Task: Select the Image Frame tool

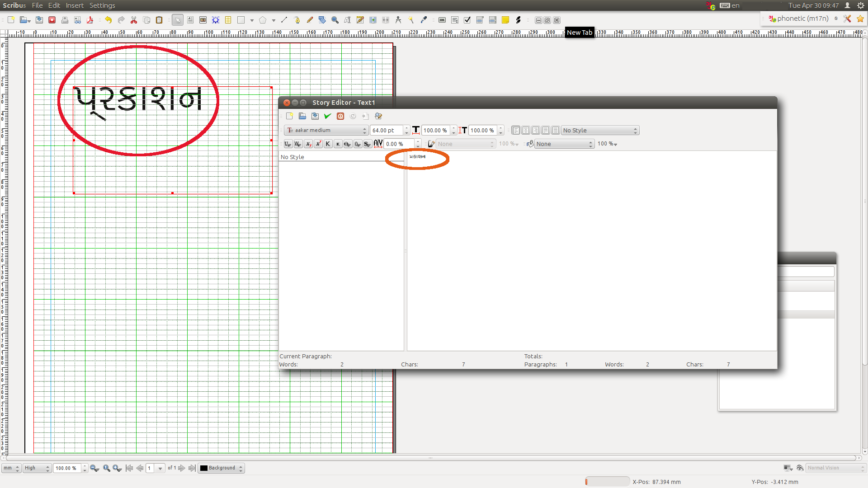Action: click(x=203, y=20)
